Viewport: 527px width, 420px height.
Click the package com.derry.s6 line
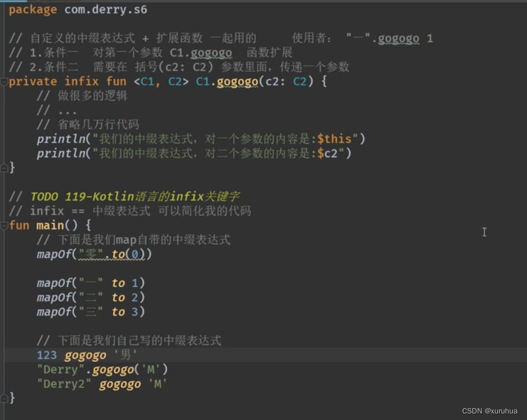pyautogui.click(x=78, y=9)
